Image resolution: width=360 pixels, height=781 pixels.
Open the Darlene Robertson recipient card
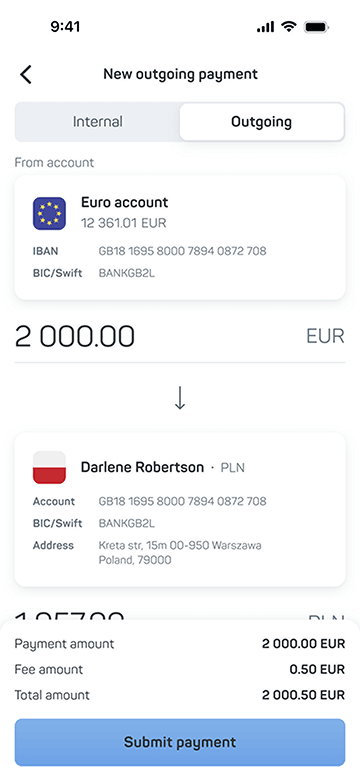pyautogui.click(x=180, y=509)
